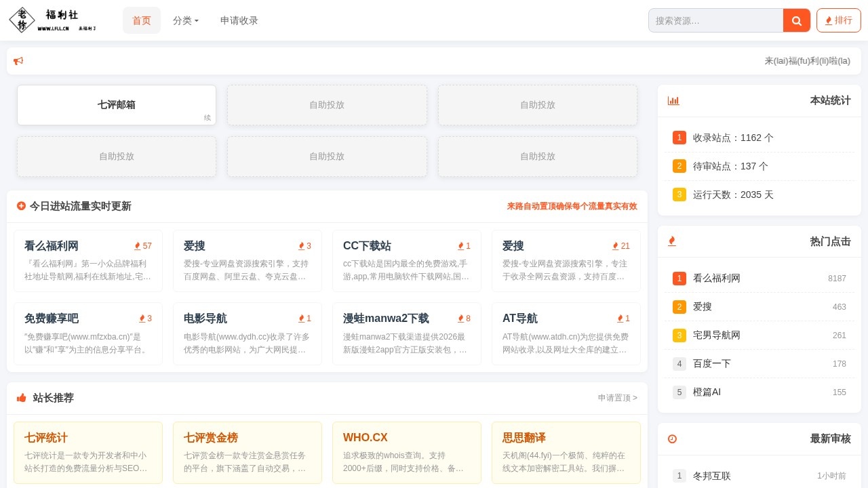Click the plus icon beside 今日进站流量实时更新
The height and width of the screenshot is (488, 868).
[x=21, y=206]
